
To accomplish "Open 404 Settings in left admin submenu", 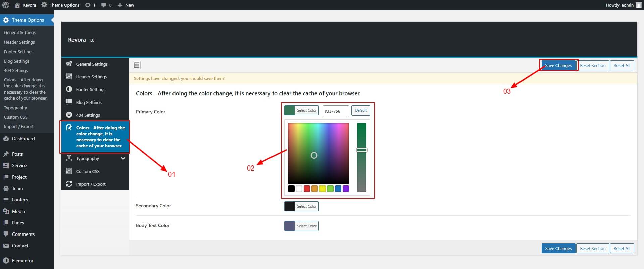I will pos(16,70).
